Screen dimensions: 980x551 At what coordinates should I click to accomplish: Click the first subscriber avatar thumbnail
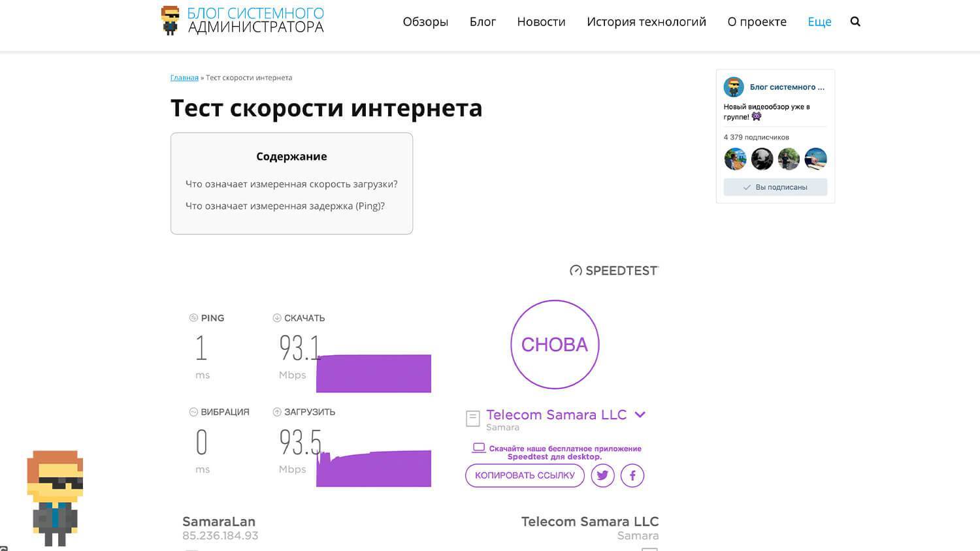click(735, 159)
